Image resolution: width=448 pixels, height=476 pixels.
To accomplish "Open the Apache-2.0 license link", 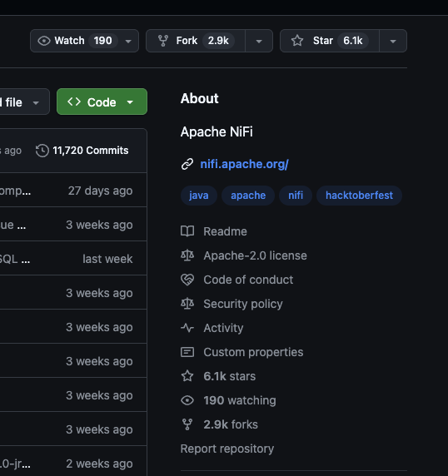I will 255,255.
